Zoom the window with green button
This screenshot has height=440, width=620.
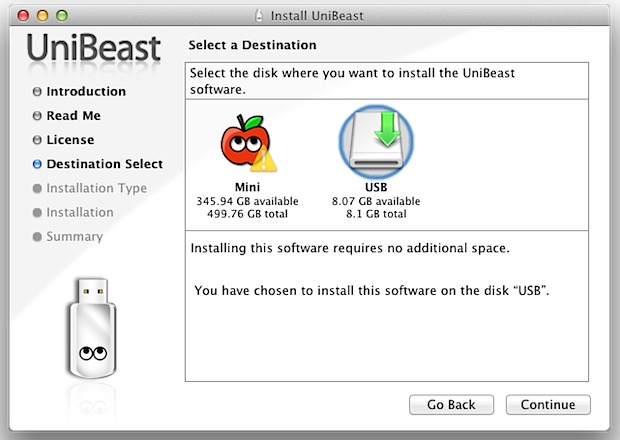tap(62, 15)
